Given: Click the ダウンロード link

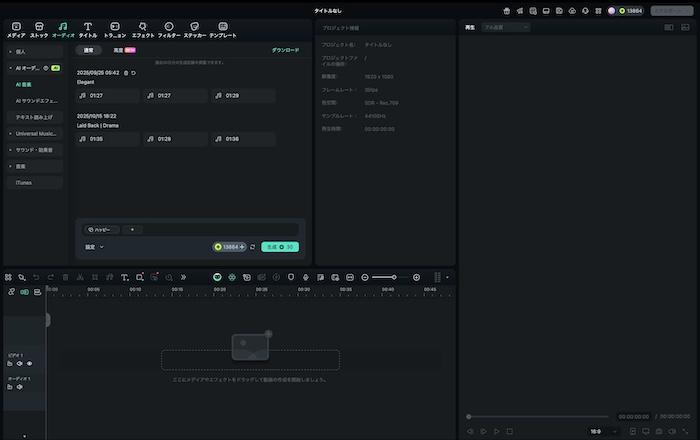Looking at the screenshot, I should point(285,49).
